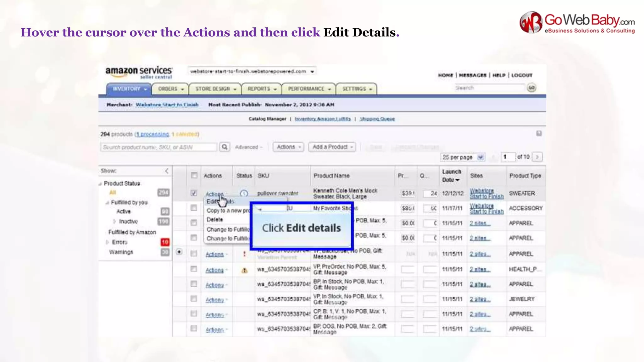Click quantity field for pullover sweater
Screen dimensions: 644x362
click(x=430, y=193)
